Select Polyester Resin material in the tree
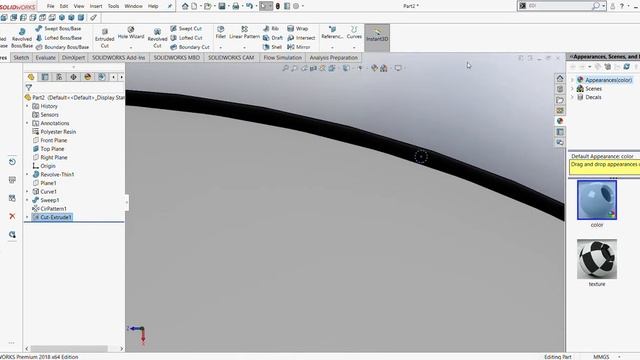 tap(54, 132)
